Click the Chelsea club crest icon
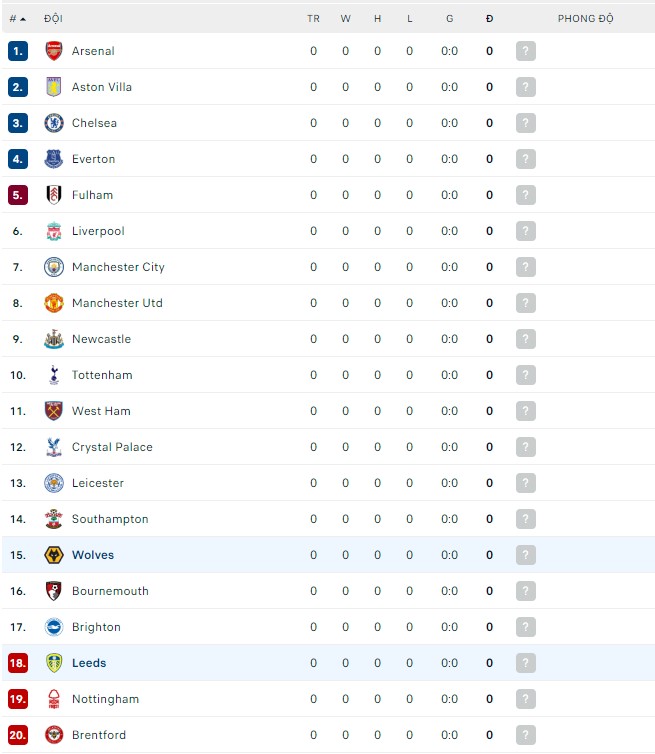 (54, 123)
